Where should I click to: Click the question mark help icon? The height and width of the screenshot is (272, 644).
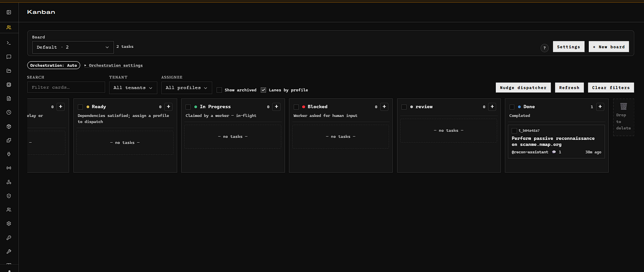[545, 47]
